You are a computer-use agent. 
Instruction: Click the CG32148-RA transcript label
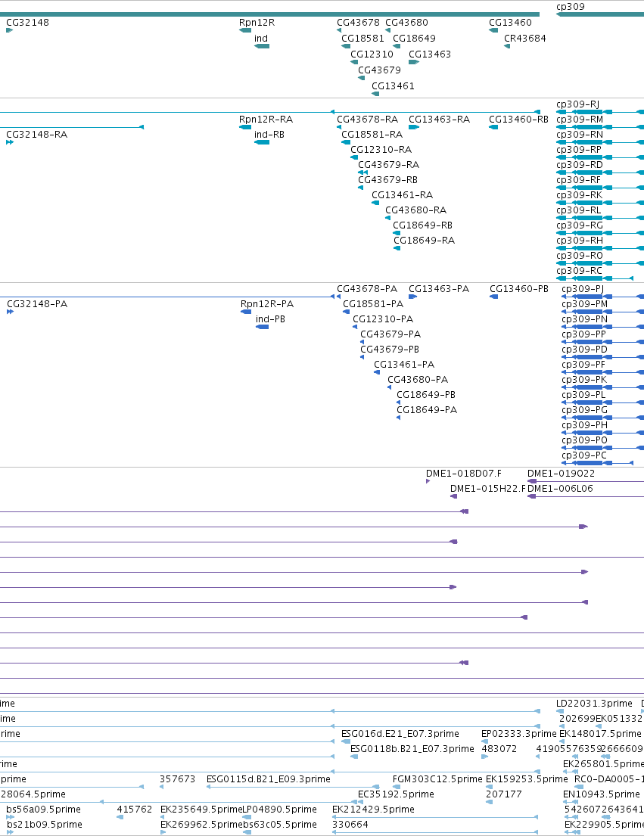click(x=37, y=135)
